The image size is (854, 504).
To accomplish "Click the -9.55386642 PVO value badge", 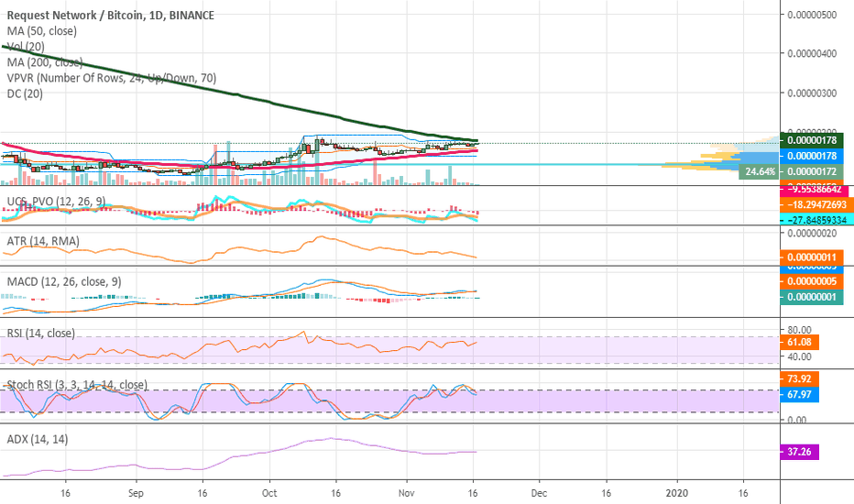I will 815,190.
